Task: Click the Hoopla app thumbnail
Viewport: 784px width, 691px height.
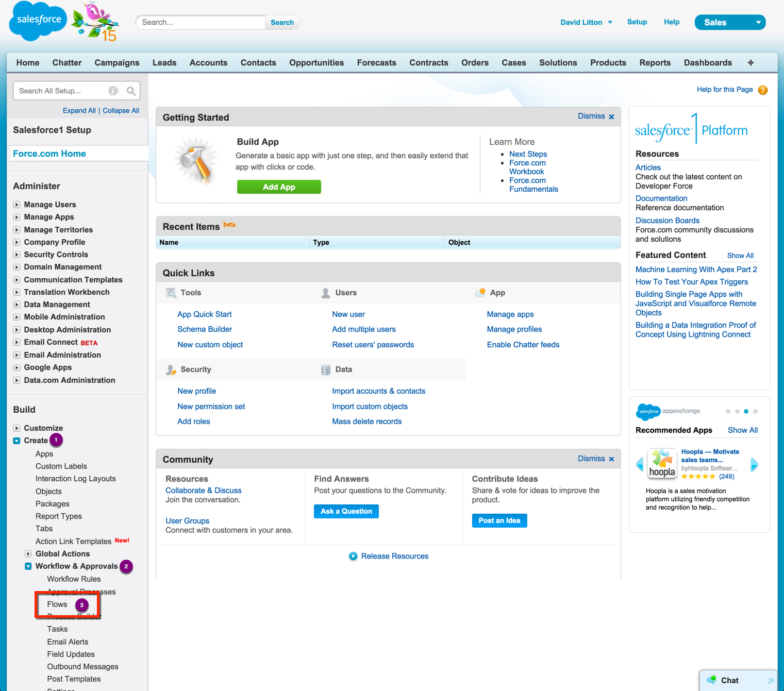Action: [662, 464]
